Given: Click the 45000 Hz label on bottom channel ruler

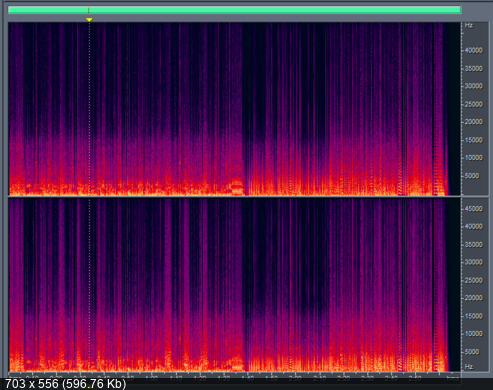Looking at the screenshot, I should point(474,209).
